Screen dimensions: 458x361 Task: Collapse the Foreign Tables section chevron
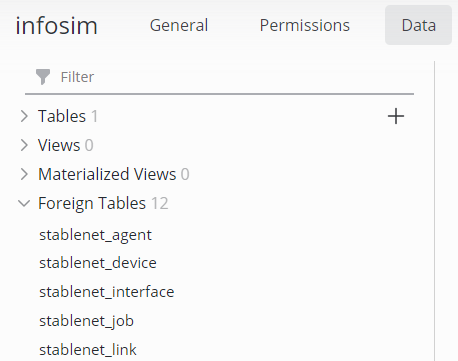[x=24, y=203]
